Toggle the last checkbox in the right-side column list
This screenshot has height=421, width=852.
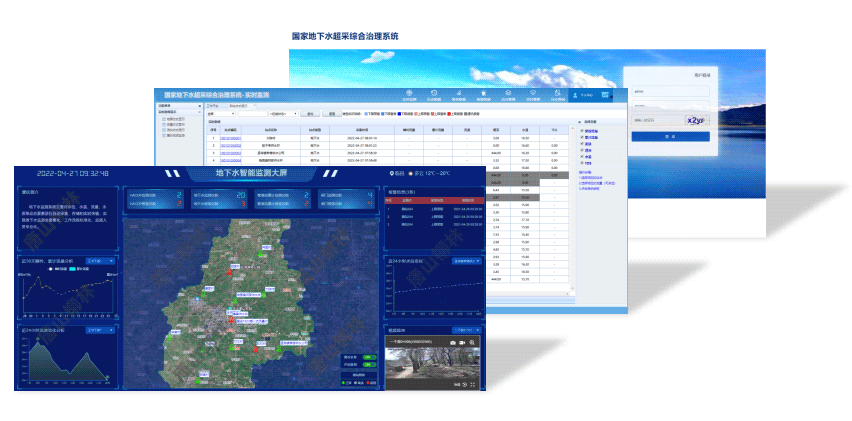pos(581,162)
